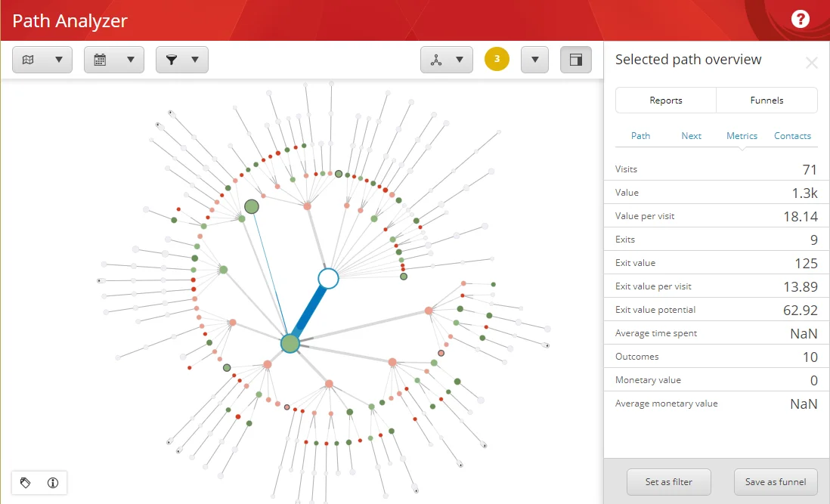Expand the map selector dropdown arrow
The image size is (830, 504).
(59, 60)
